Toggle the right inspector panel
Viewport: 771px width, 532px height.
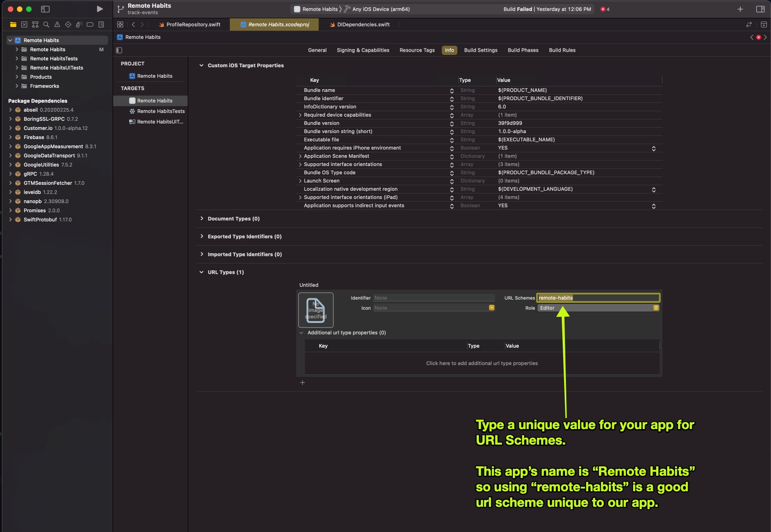pos(760,9)
